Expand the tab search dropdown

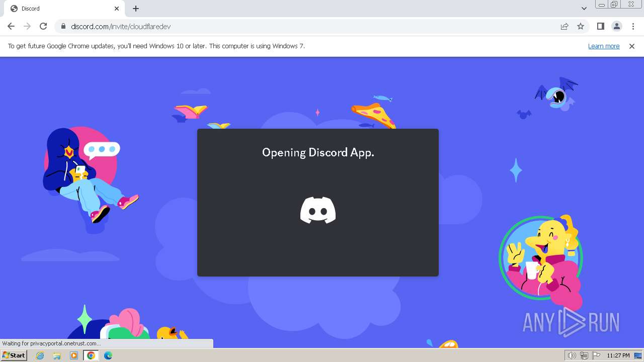584,9
